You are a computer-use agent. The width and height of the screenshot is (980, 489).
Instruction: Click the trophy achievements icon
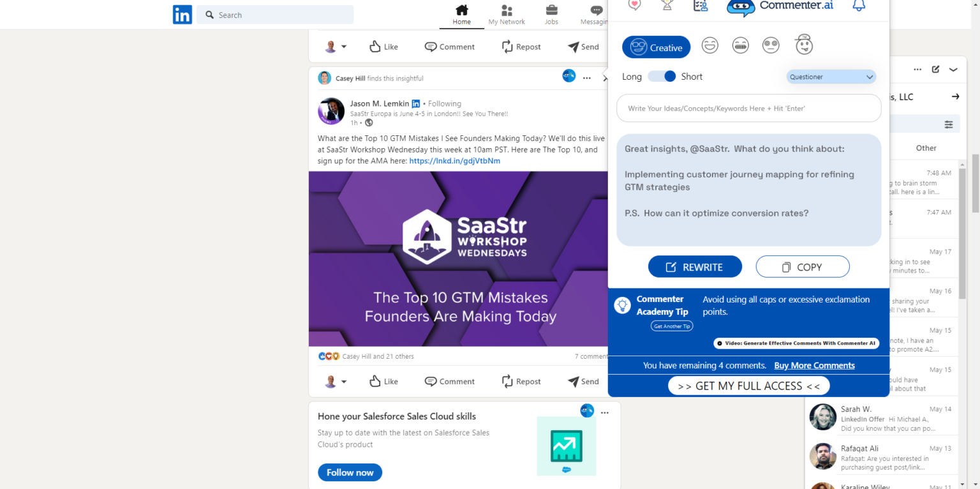[667, 5]
